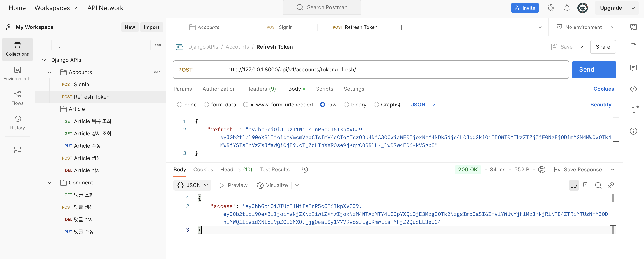
Task: Open the Environments sidebar panel
Action: coord(17,73)
